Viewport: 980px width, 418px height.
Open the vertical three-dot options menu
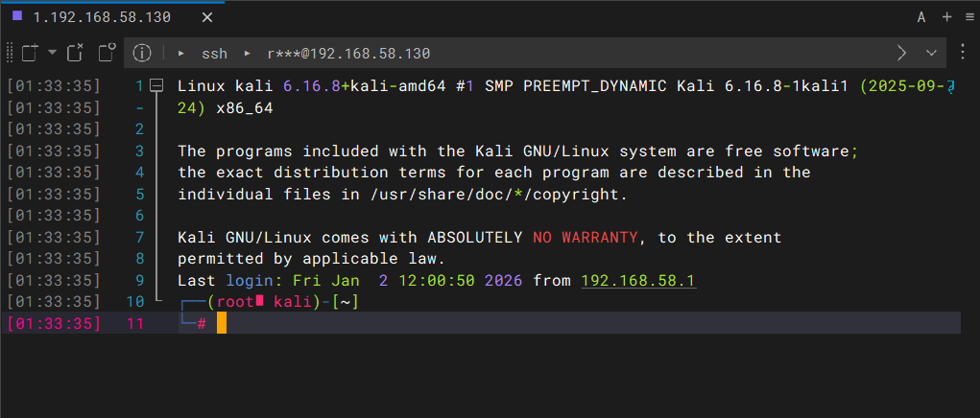coord(962,53)
